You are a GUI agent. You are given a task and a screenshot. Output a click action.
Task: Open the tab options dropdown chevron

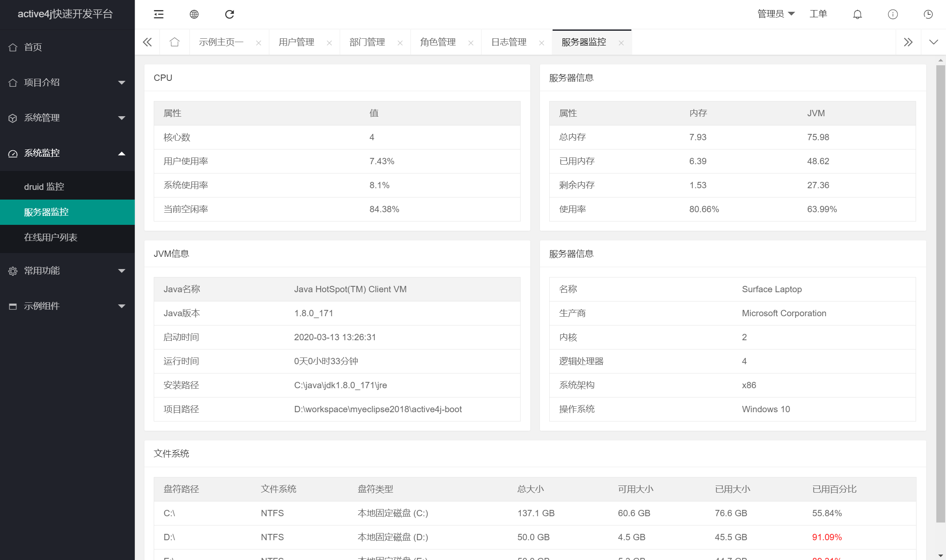933,42
